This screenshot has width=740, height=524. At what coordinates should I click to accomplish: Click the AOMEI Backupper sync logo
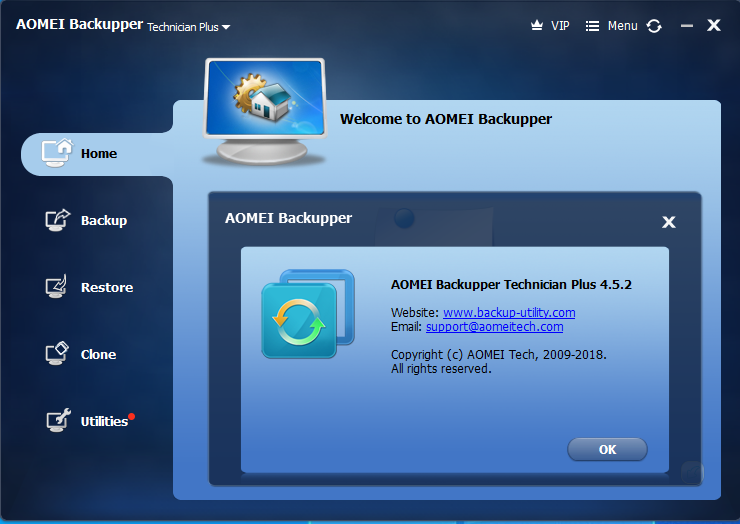coord(308,314)
